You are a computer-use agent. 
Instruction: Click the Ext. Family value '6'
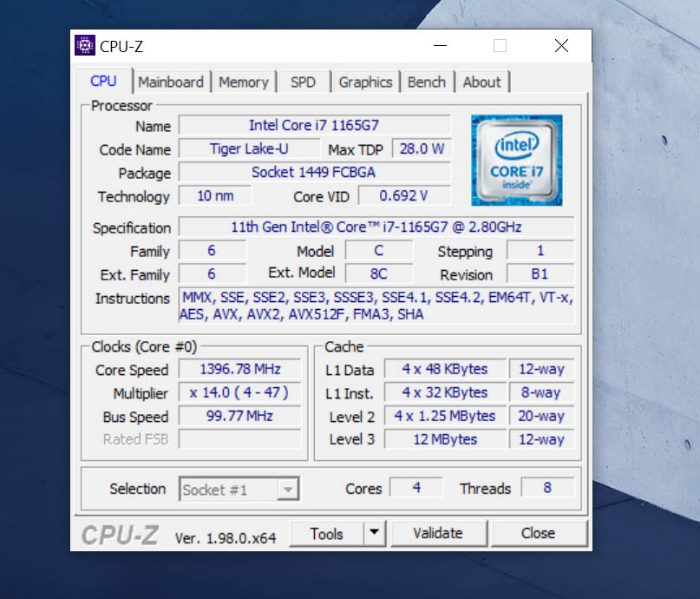pos(212,273)
